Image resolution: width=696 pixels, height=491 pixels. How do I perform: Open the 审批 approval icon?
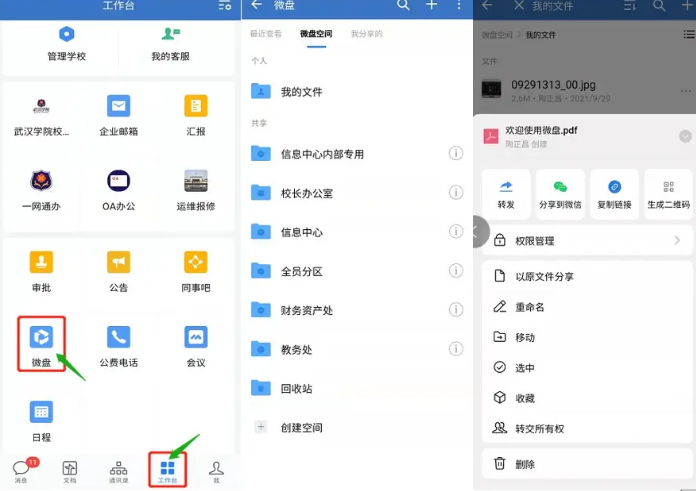point(41,262)
